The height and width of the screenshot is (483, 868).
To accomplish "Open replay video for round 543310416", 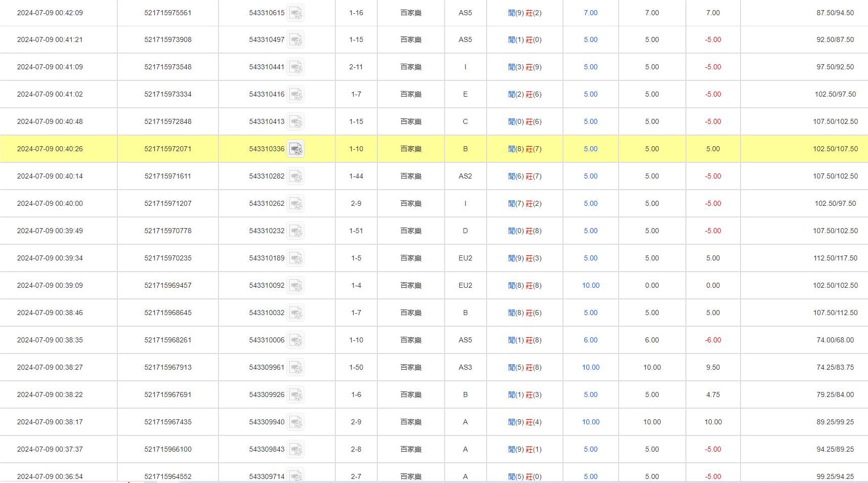I will 296,95.
